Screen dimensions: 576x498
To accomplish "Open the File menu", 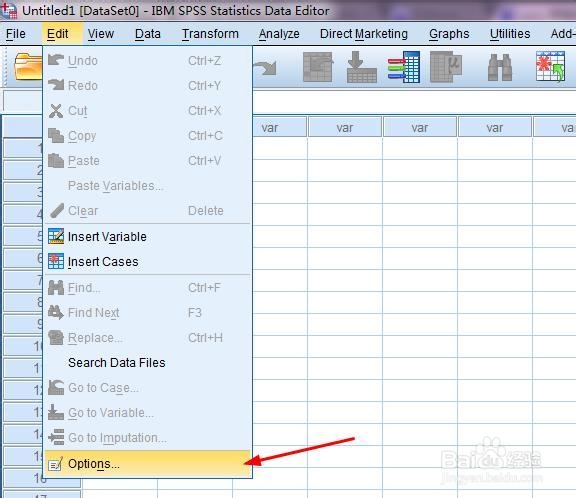I will [16, 34].
